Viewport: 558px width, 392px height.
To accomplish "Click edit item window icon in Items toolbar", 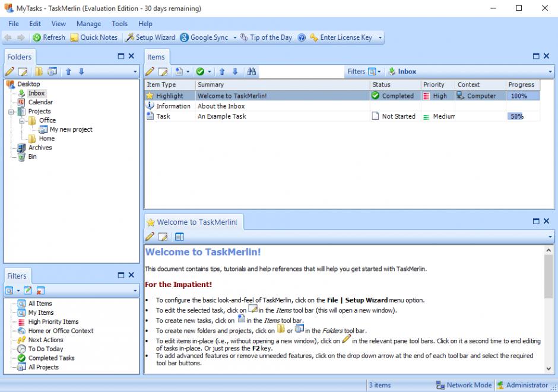I will pos(163,71).
